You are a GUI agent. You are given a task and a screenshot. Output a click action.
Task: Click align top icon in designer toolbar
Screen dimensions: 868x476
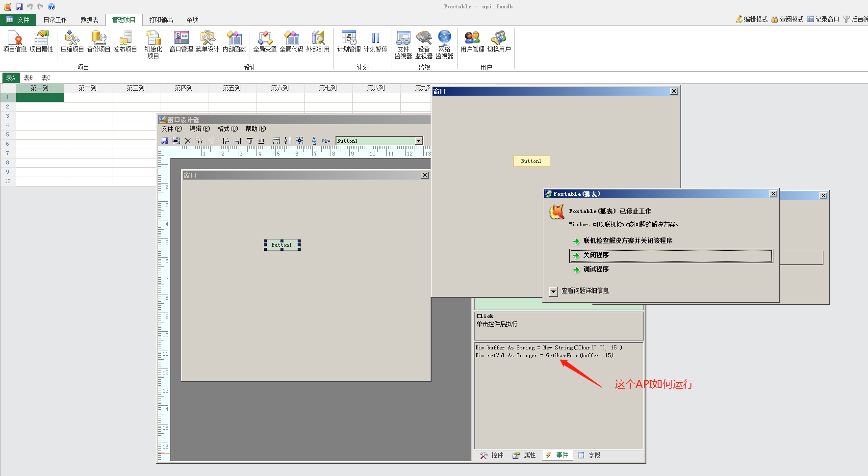(250, 141)
